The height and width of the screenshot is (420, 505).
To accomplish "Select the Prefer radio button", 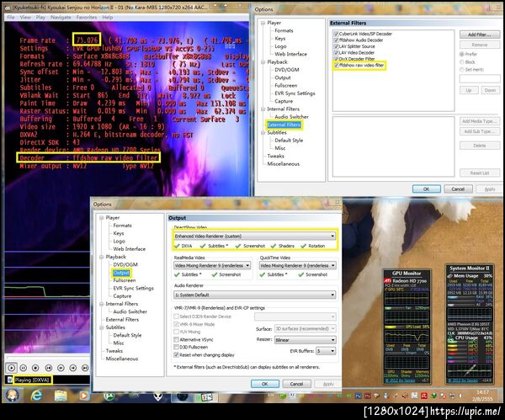I will click(x=462, y=54).
